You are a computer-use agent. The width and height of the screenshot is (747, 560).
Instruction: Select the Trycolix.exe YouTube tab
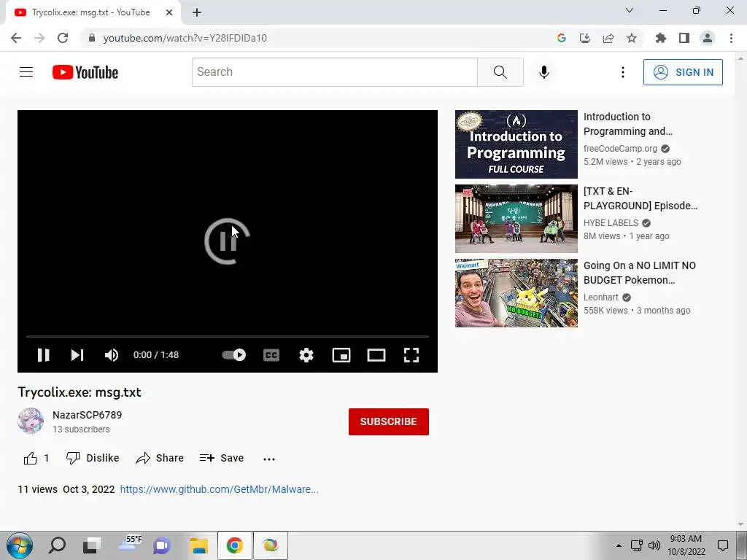(93, 13)
